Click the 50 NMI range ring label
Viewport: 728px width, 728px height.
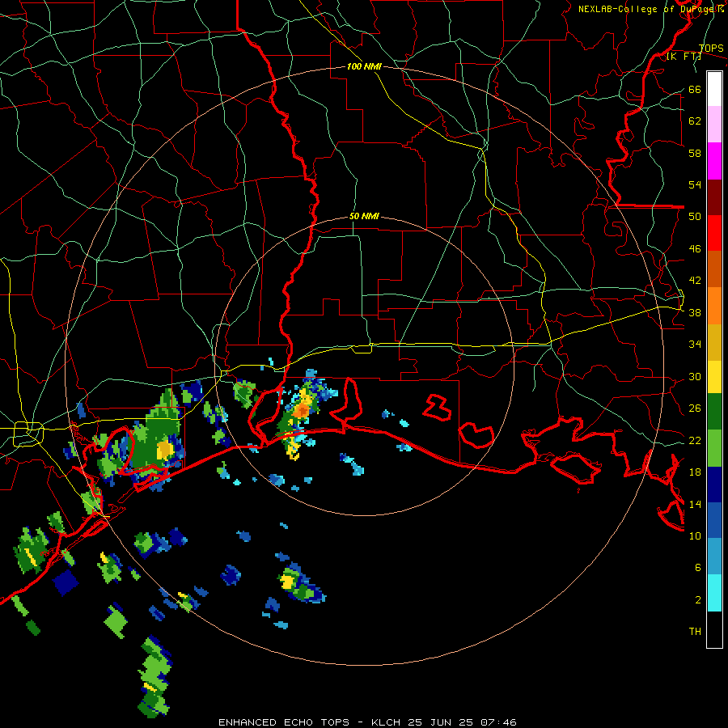[364, 216]
